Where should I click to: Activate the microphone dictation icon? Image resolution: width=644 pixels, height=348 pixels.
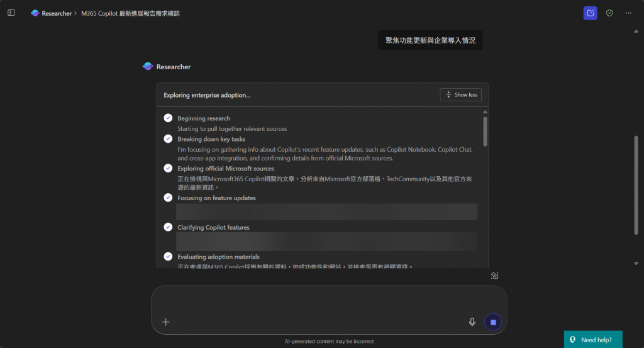[472, 322]
